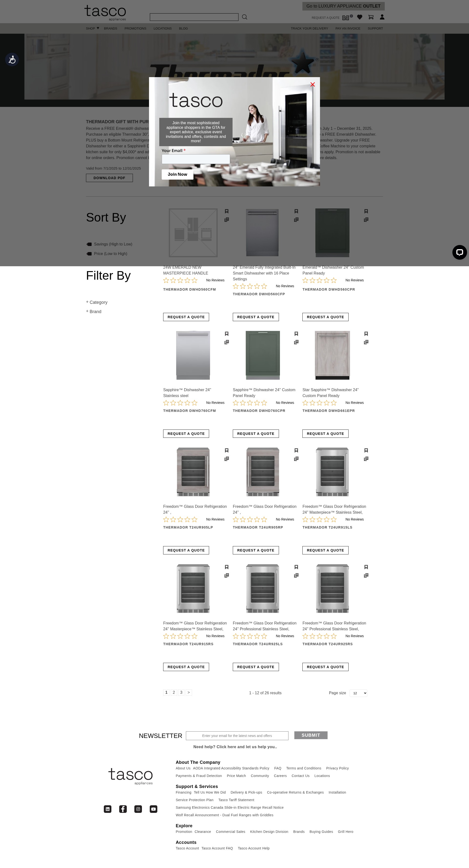
Task: Open the LOCATIONS menu item
Action: (163, 29)
